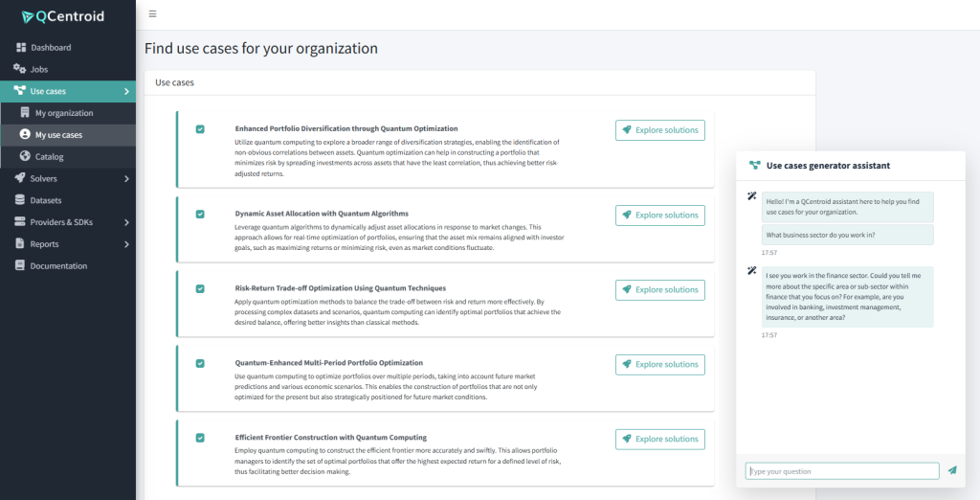The height and width of the screenshot is (500, 980).
Task: Collapse the Use cases sidebar section
Action: click(x=126, y=91)
